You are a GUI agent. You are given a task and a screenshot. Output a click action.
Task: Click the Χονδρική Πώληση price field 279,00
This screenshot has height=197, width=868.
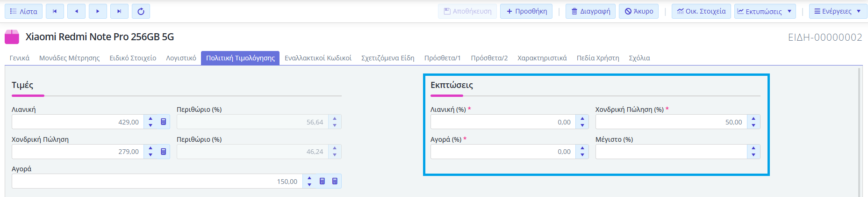(x=78, y=152)
